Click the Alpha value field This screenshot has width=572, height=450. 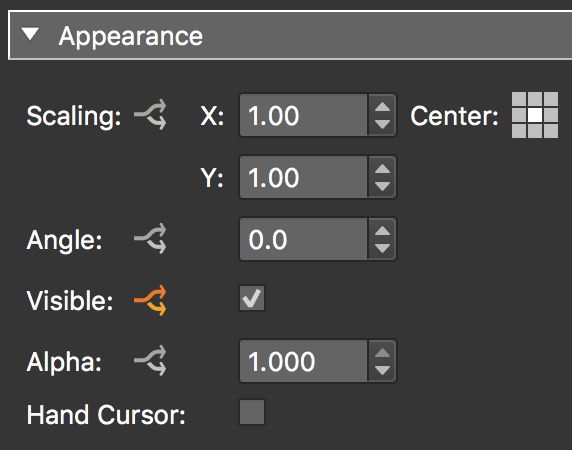tap(304, 361)
